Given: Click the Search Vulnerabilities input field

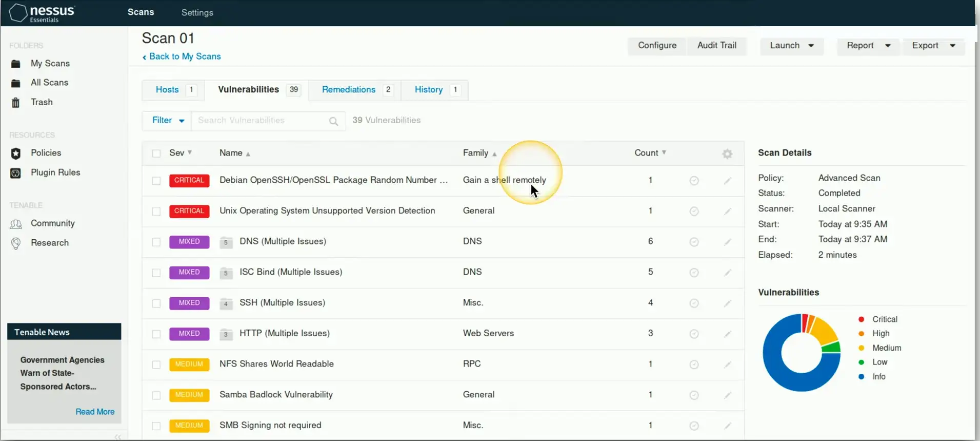Looking at the screenshot, I should (x=259, y=121).
